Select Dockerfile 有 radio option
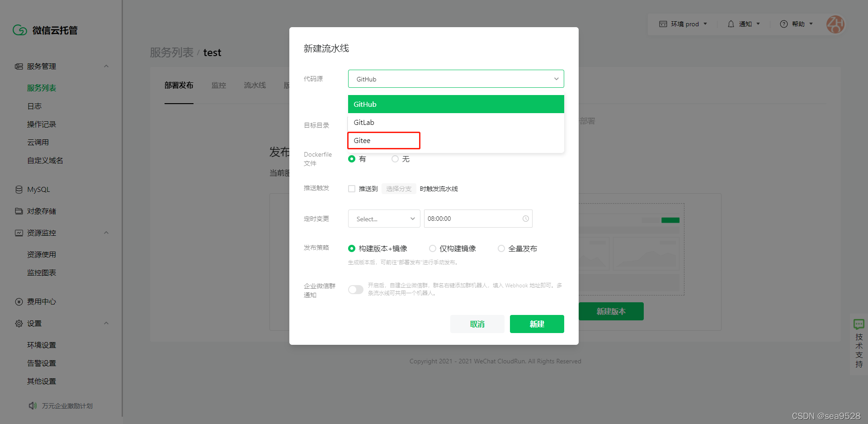This screenshot has height=424, width=868. [x=352, y=159]
